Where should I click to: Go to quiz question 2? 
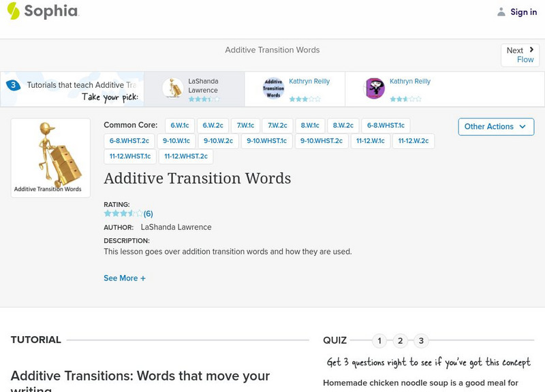click(x=400, y=340)
